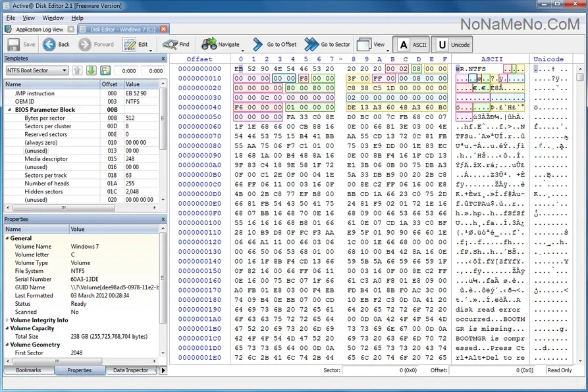Click the Back navigation arrow icon

[x=49, y=45]
